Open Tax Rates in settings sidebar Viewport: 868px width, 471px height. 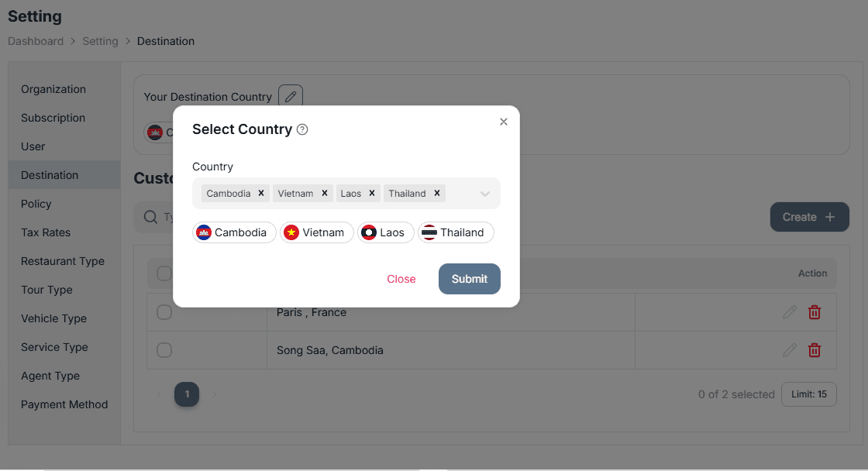point(46,232)
